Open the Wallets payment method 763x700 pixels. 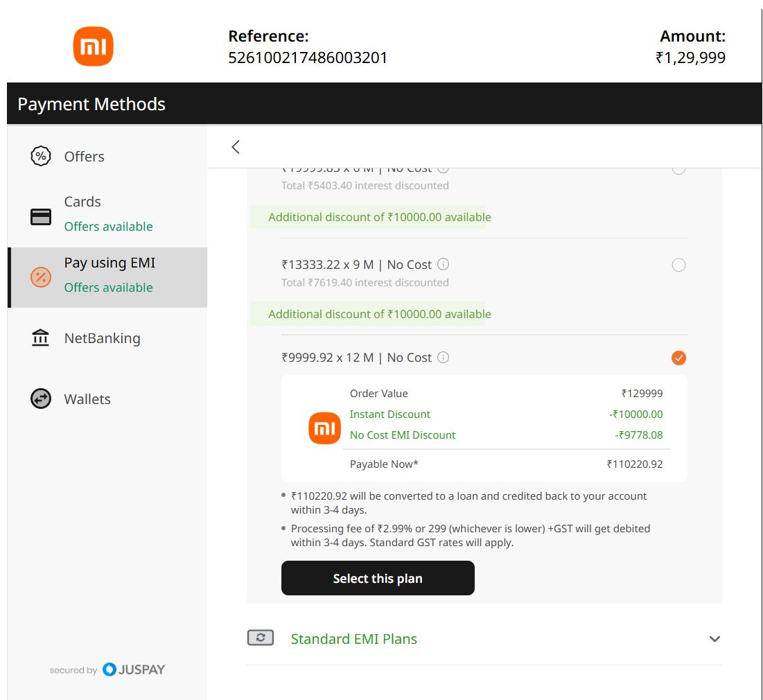point(107,399)
